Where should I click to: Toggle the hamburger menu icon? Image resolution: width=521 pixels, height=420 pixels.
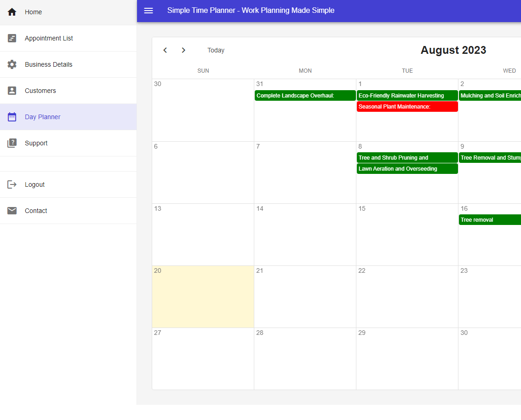[x=149, y=11]
